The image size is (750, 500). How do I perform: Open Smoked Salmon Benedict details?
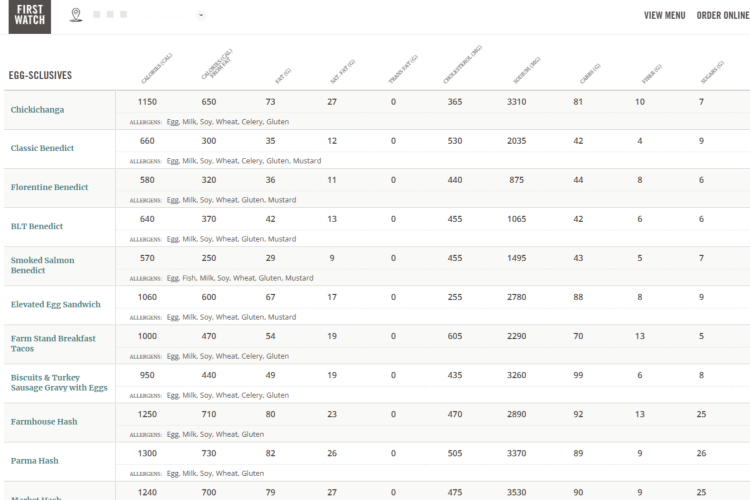click(43, 265)
